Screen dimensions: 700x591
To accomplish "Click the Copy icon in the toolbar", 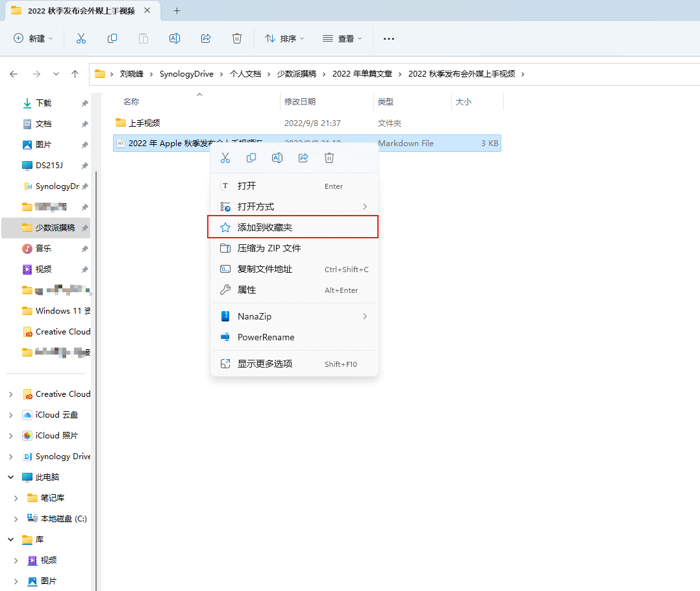I will (x=112, y=38).
